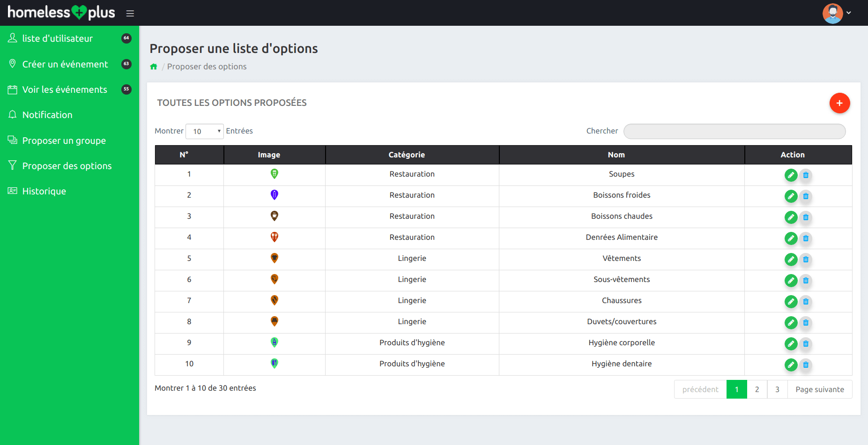Delete Hygiène corporelle using the trash icon

click(x=806, y=344)
